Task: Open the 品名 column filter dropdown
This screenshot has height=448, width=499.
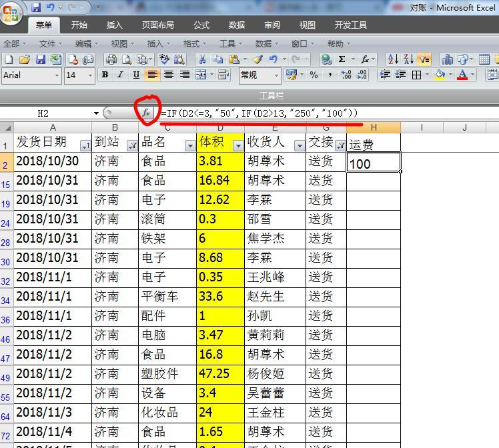Action: click(190, 146)
